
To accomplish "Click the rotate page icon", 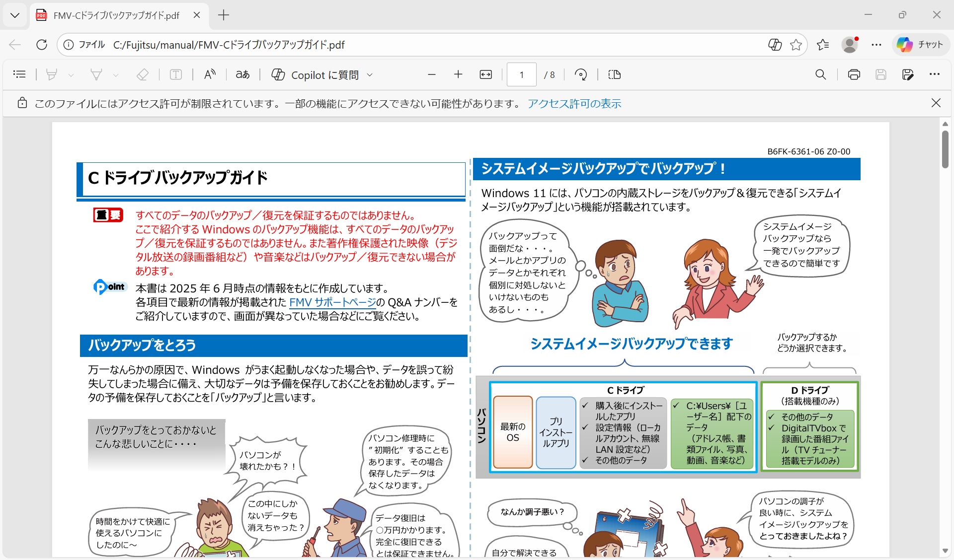I will [580, 74].
